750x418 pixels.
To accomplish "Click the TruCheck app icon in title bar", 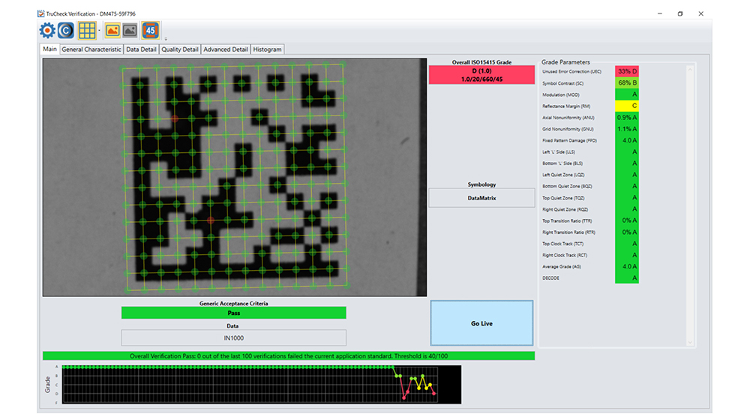I will click(x=41, y=13).
